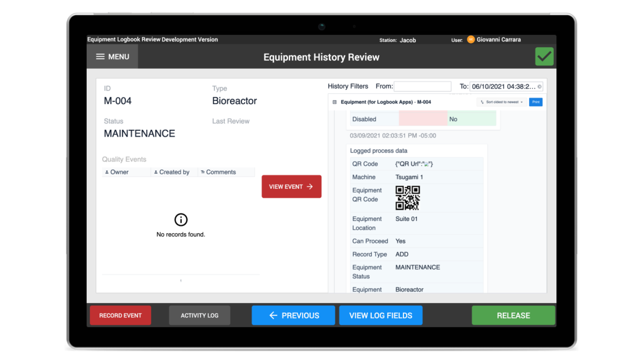Click the Comments column text icon

pyautogui.click(x=202, y=172)
